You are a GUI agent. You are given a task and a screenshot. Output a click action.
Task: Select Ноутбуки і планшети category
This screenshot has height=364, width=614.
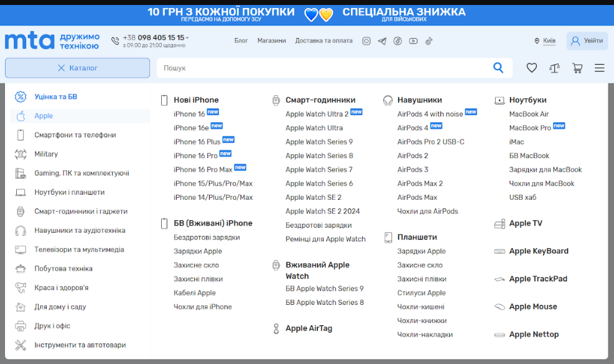coord(69,192)
